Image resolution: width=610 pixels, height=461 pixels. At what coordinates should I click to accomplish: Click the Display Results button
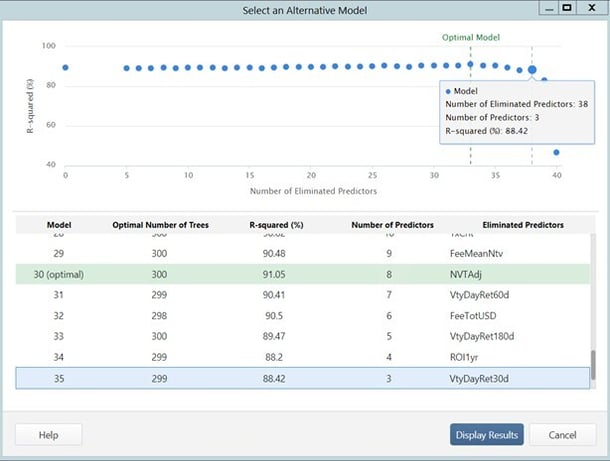(x=486, y=435)
